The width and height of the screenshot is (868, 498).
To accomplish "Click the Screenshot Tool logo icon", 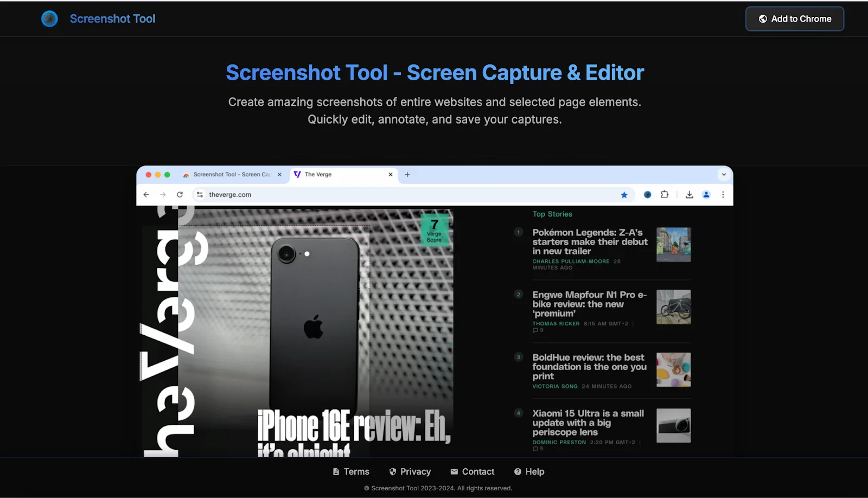I will pos(49,19).
